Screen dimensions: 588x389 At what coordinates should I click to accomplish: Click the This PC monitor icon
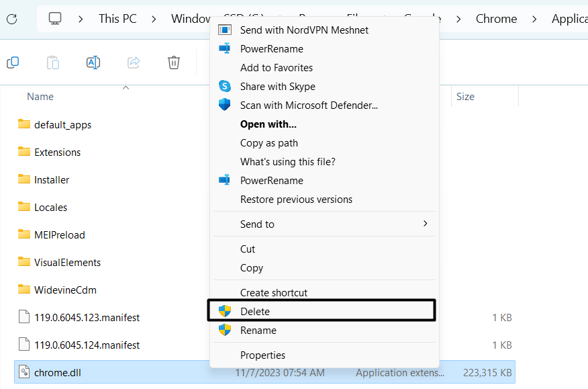56,19
